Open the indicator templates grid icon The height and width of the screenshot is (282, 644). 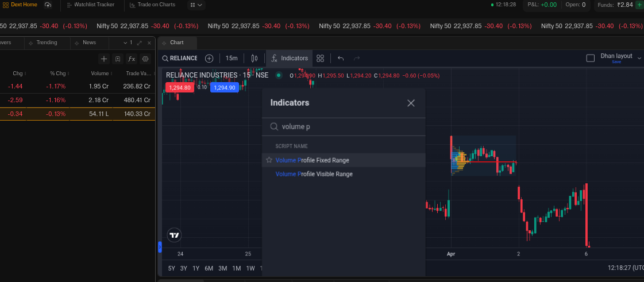pyautogui.click(x=321, y=58)
